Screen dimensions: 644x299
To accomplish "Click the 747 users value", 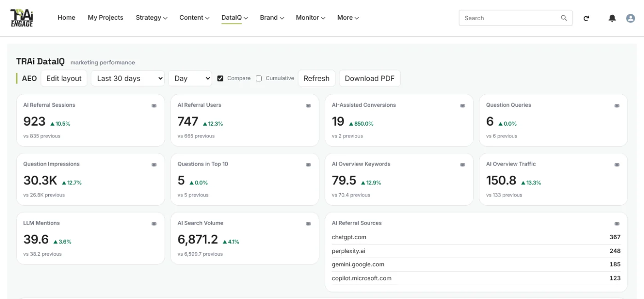I will coord(188,121).
